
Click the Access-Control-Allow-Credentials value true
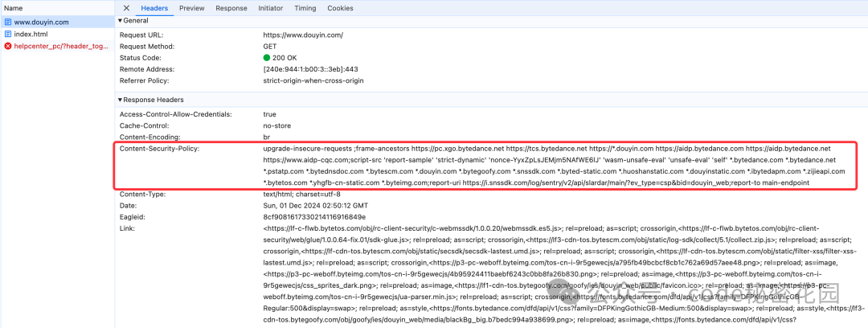click(x=269, y=114)
